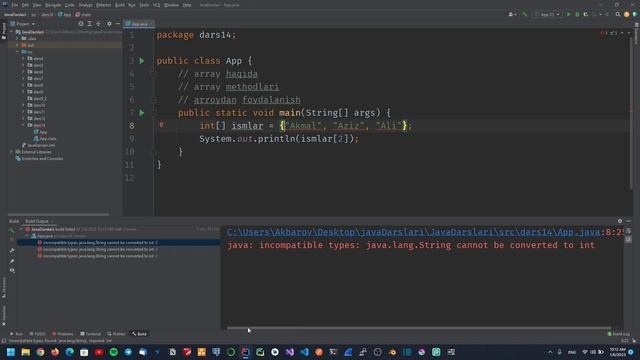Click the wrench icon in Build panel sidebar
Viewport: 640px width, 360px height.
pyautogui.click(x=12, y=250)
